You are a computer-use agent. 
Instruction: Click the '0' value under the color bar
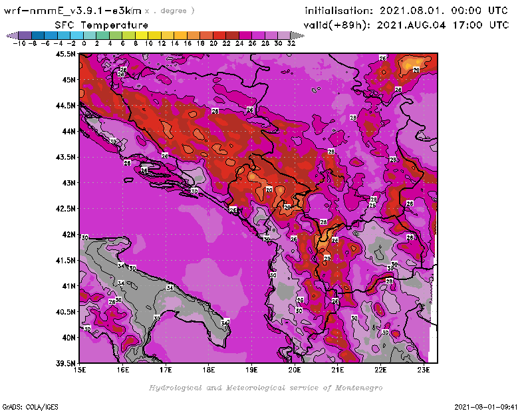point(84,43)
